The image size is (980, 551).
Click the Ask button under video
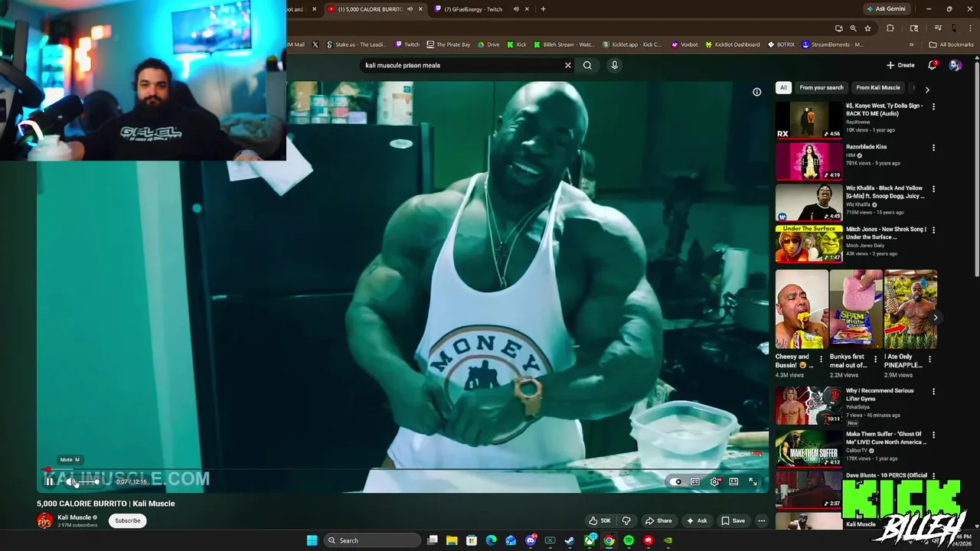[x=696, y=520]
